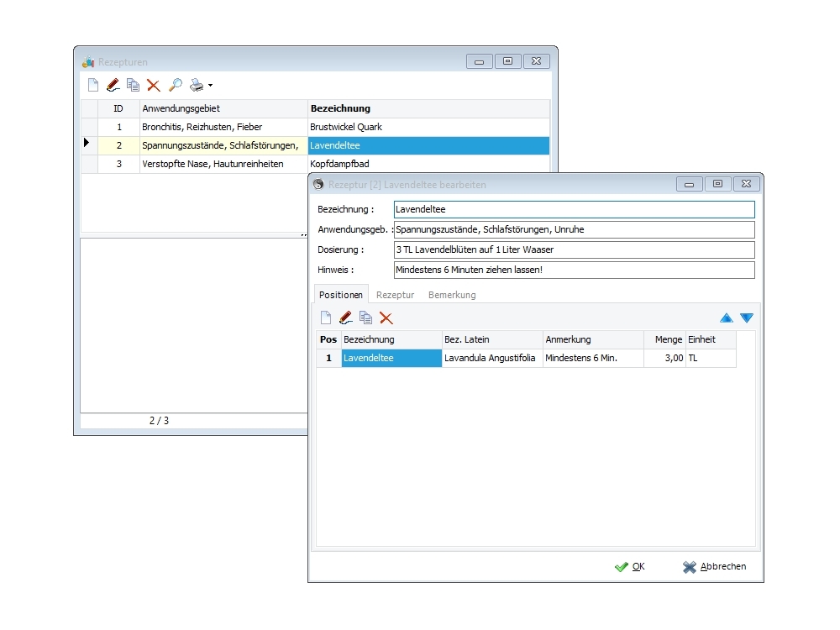
Task: Select Lavendeltee cell in positions grid
Action: click(x=391, y=359)
